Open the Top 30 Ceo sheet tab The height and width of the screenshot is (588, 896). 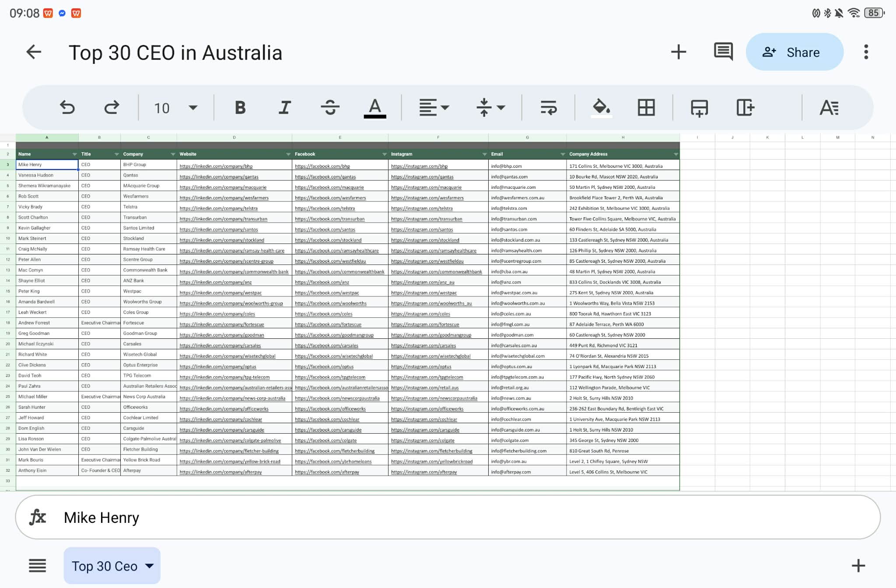(x=112, y=566)
